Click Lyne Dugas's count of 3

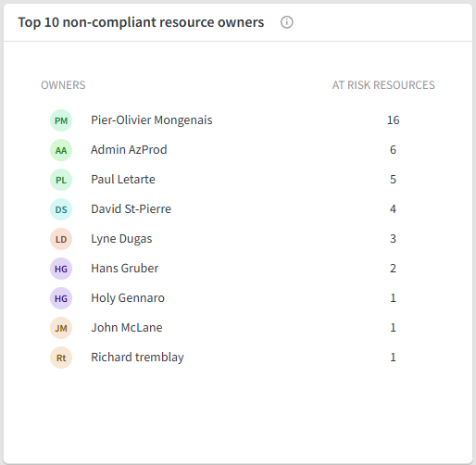(393, 239)
